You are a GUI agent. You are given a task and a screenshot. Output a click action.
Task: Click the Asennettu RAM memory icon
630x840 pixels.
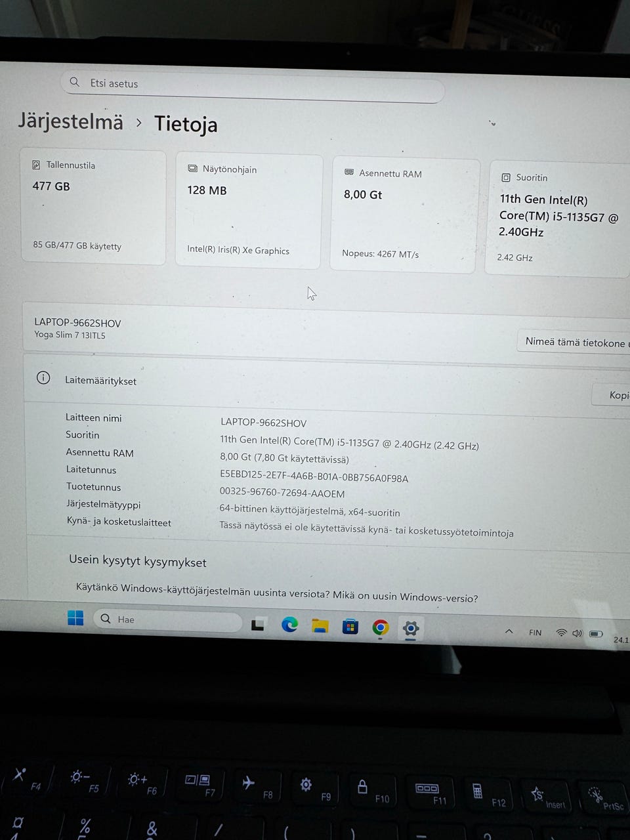[x=349, y=173]
